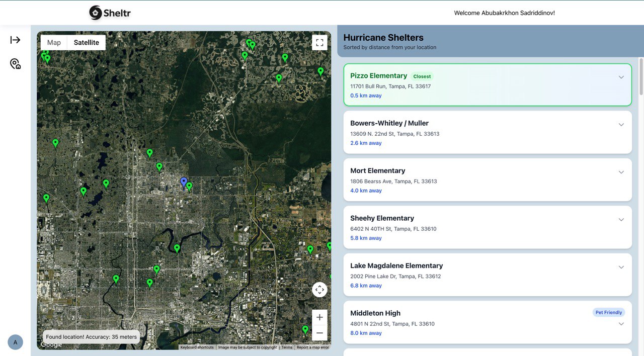Expand the Middleton High card
Image resolution: width=644 pixels, height=356 pixels.
(621, 324)
